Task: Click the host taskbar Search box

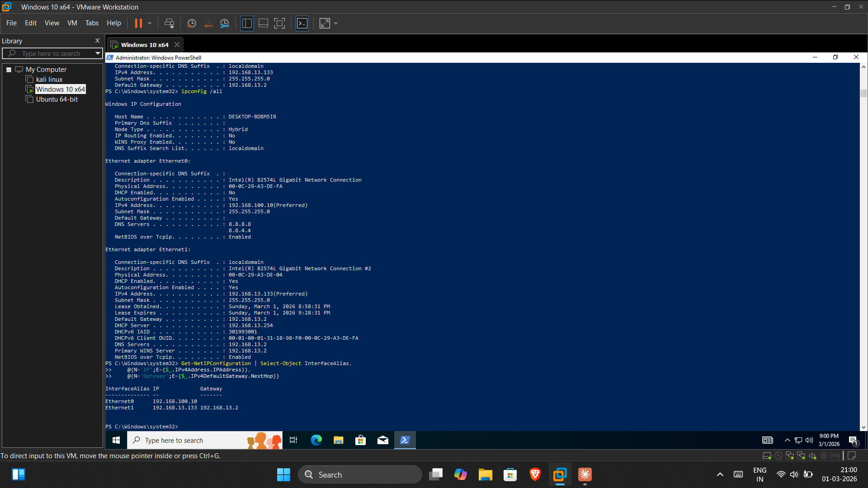Action: (x=360, y=474)
